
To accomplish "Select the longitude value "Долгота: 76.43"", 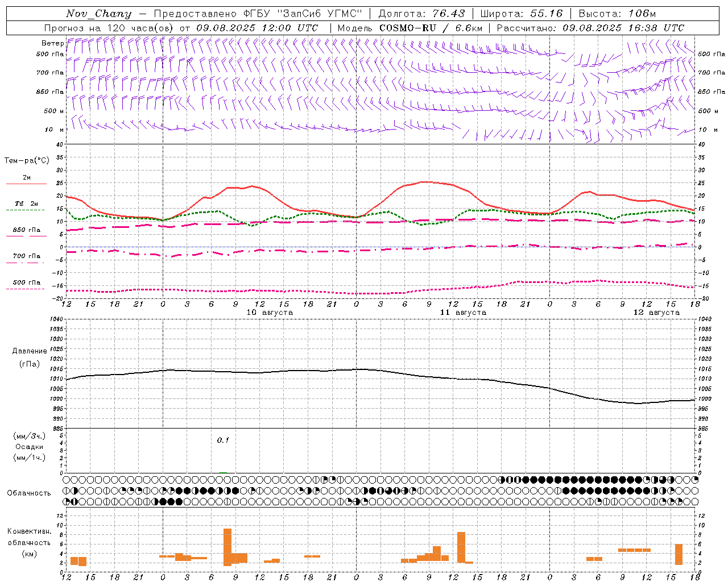I will click(421, 14).
